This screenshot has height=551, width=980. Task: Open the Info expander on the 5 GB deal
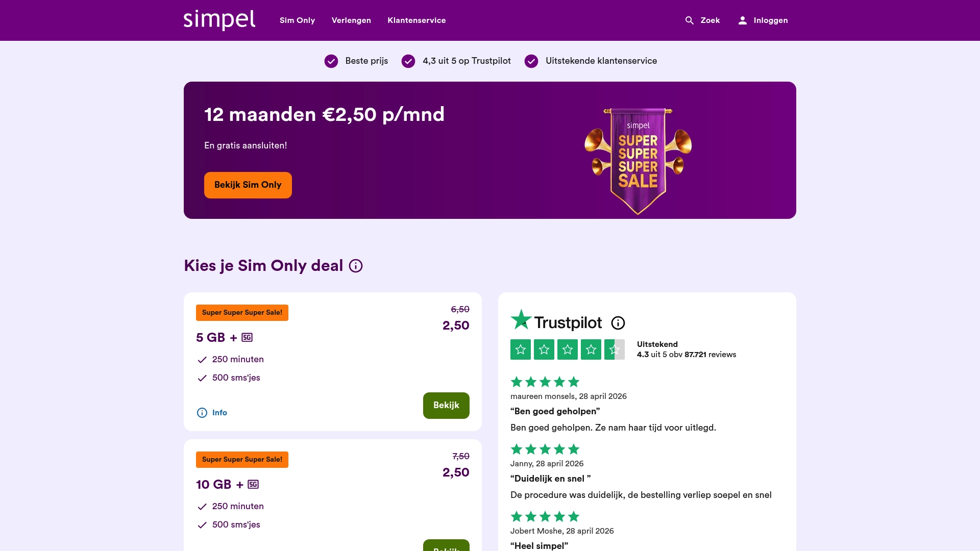[211, 413]
